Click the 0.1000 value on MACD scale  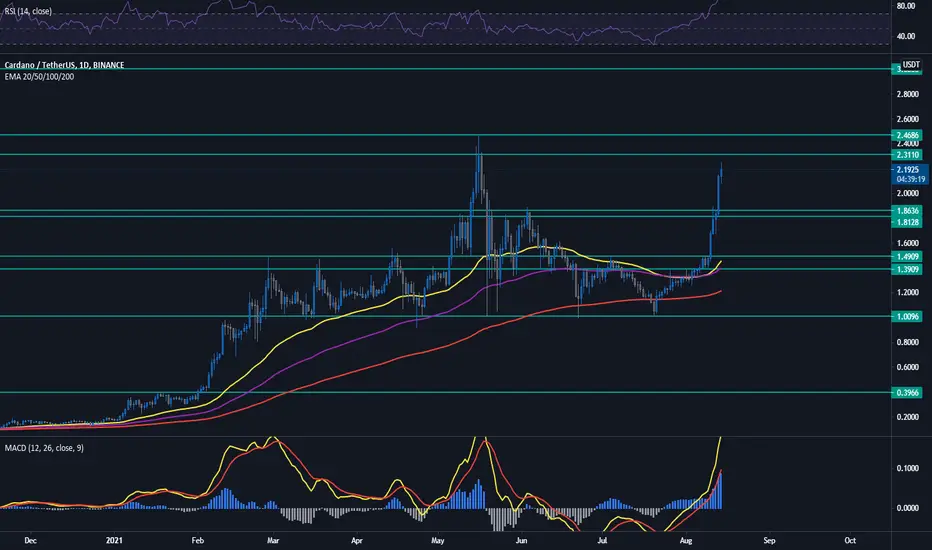click(908, 469)
